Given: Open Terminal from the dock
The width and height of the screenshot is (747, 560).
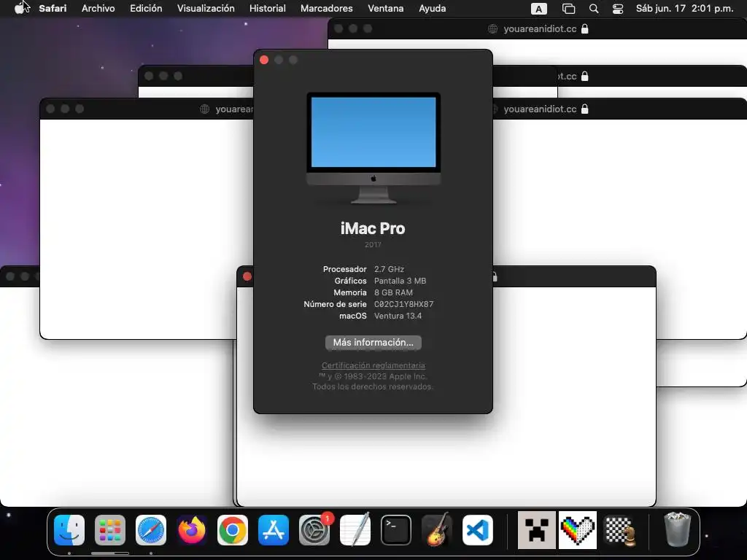Looking at the screenshot, I should 396,530.
